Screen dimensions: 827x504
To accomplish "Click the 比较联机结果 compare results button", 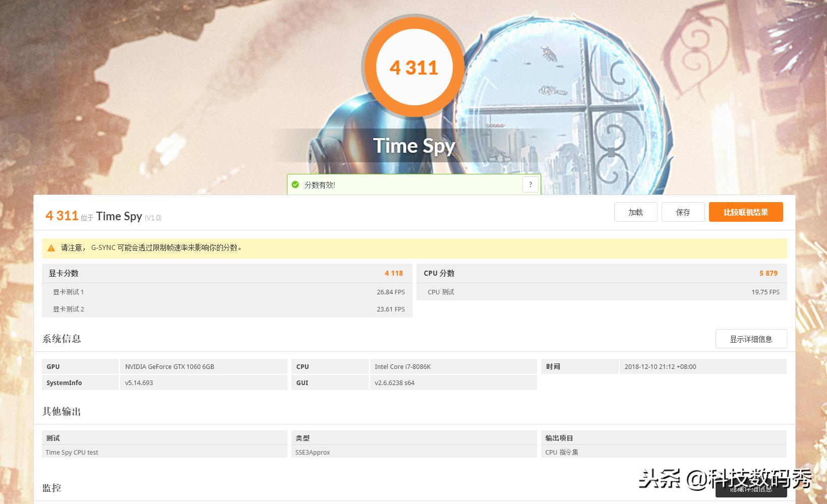I will pos(746,212).
